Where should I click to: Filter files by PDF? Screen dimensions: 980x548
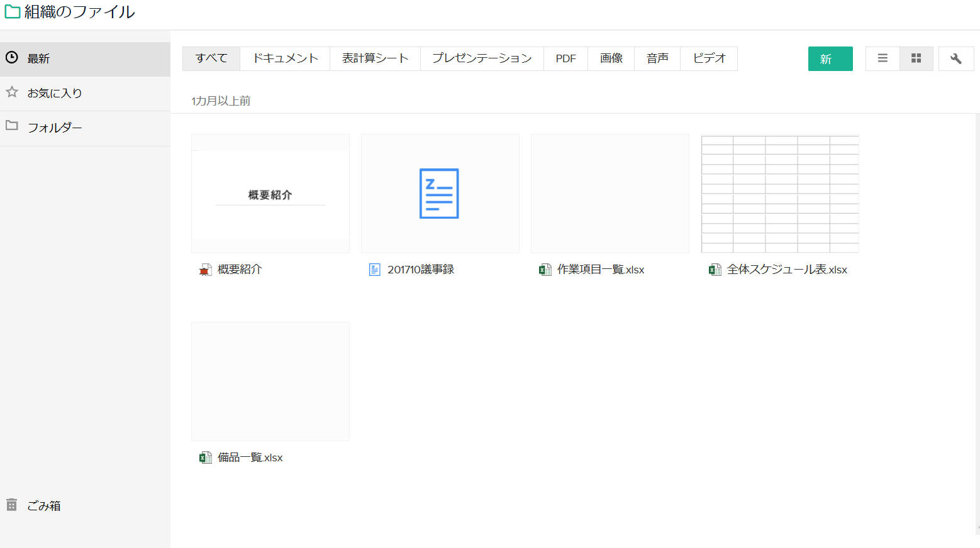[x=565, y=58]
